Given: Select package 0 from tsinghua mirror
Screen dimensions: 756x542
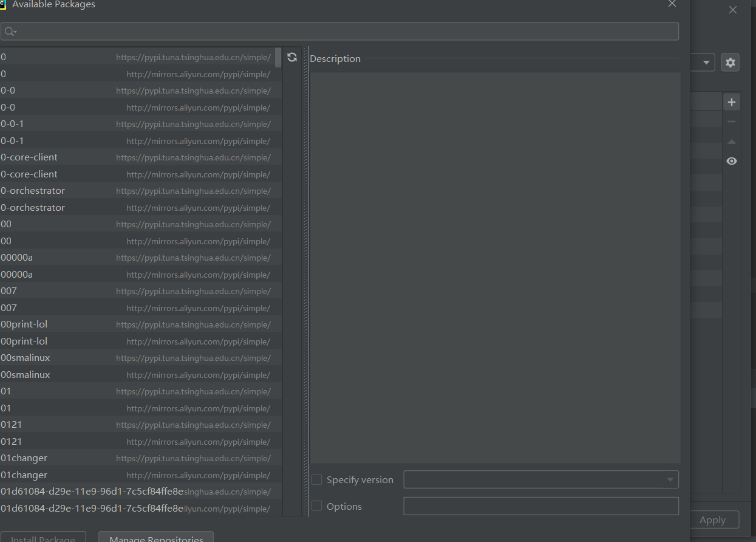Looking at the screenshot, I should (137, 57).
